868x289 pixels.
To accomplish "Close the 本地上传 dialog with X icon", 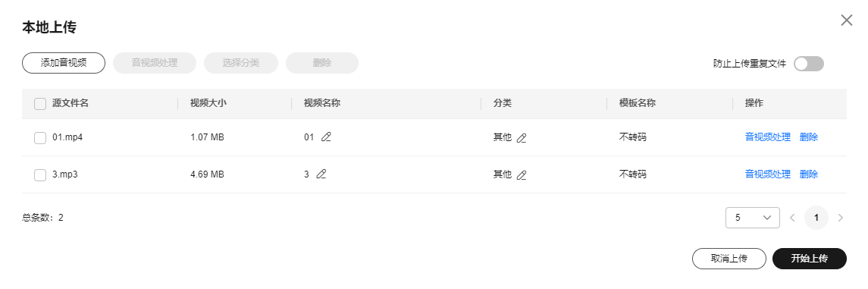I will [847, 20].
